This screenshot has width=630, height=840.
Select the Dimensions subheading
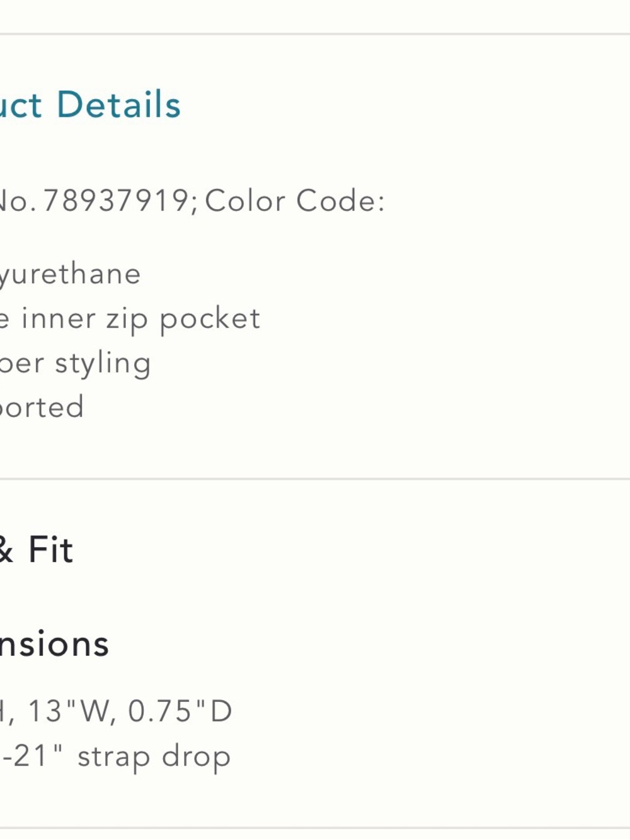[x=54, y=644]
